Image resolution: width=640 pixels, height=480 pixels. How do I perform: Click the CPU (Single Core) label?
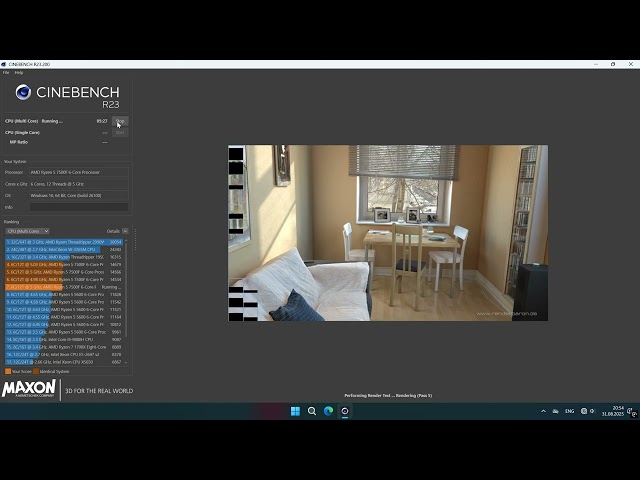pyautogui.click(x=22, y=133)
